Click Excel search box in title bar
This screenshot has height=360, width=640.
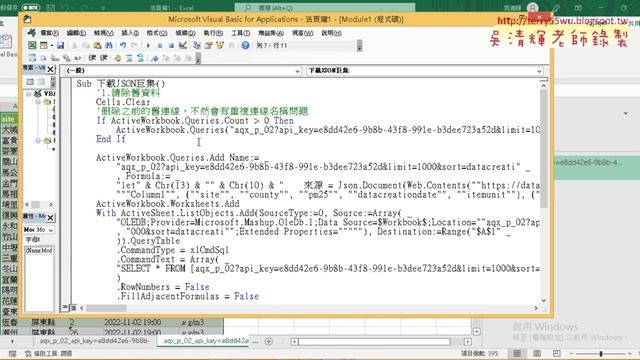[325, 7]
